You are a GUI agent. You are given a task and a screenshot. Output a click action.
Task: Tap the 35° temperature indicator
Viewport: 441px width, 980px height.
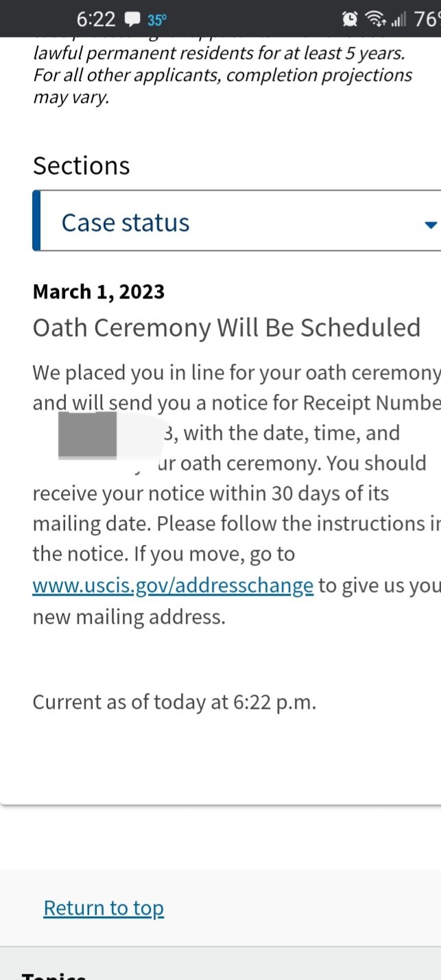point(157,19)
